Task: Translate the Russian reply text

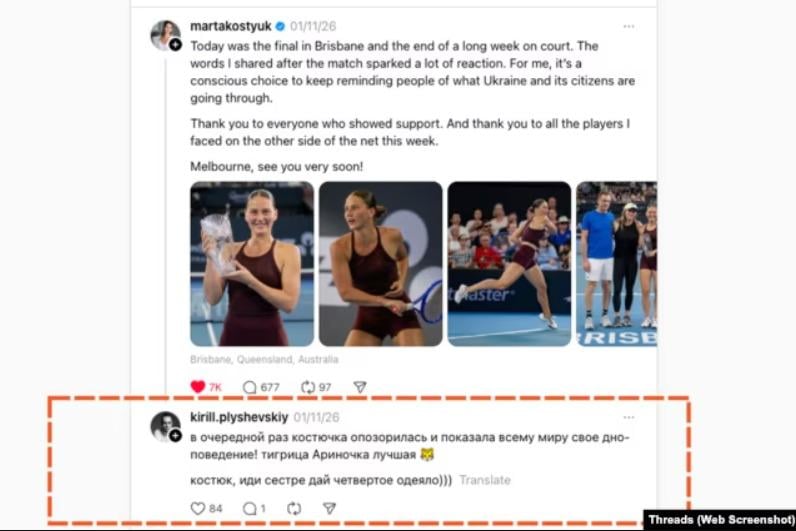Action: pyautogui.click(x=485, y=480)
